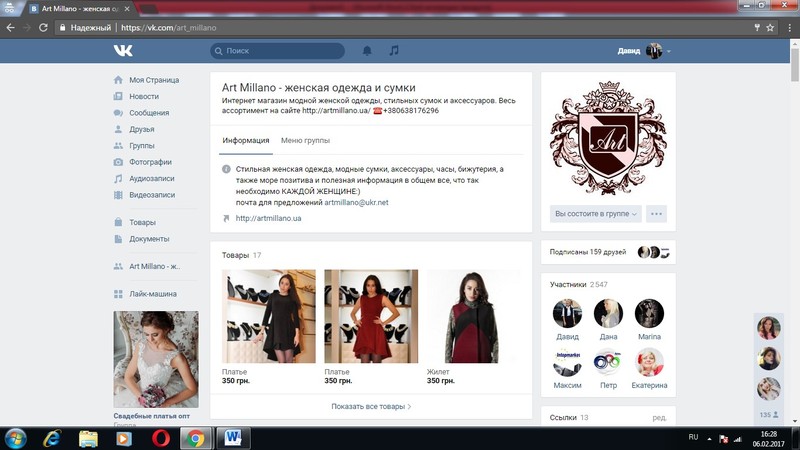
Task: Select the Информация tab
Action: tap(245, 140)
